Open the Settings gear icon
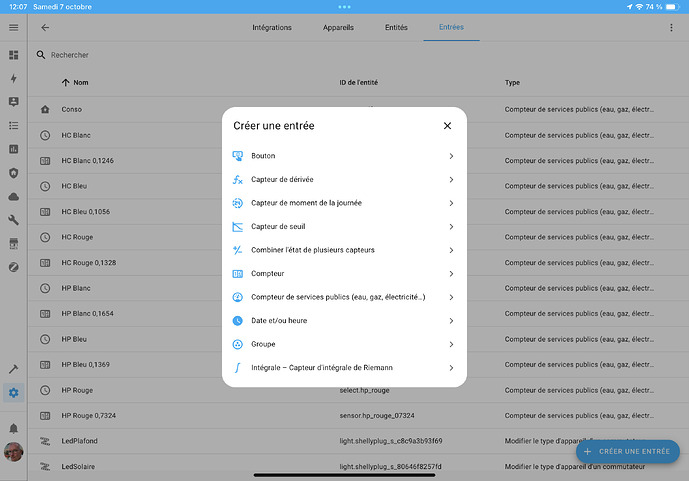The image size is (689, 481). point(14,392)
